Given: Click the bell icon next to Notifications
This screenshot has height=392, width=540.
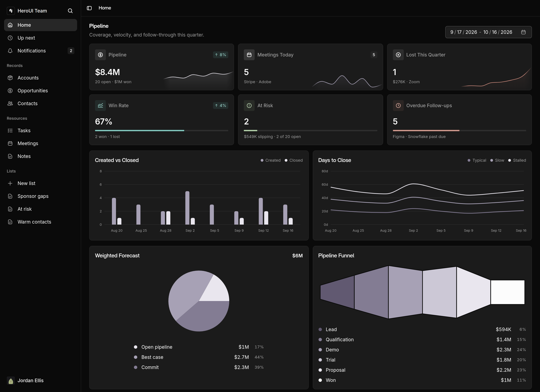Looking at the screenshot, I should coord(10,51).
